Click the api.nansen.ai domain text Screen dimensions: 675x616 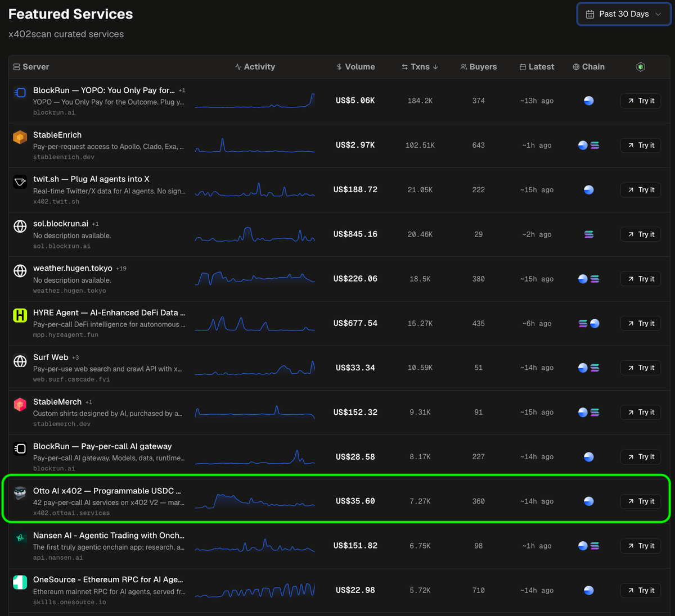pos(58,558)
